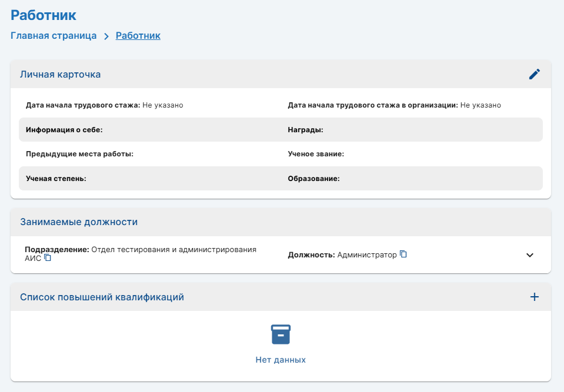
Task: Click the Работник page title
Action: 43,15
